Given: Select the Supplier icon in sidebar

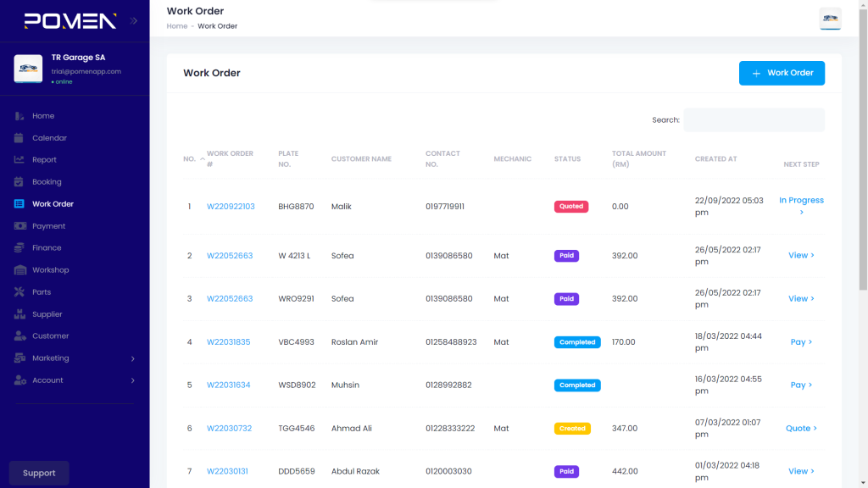Looking at the screenshot, I should tap(19, 314).
